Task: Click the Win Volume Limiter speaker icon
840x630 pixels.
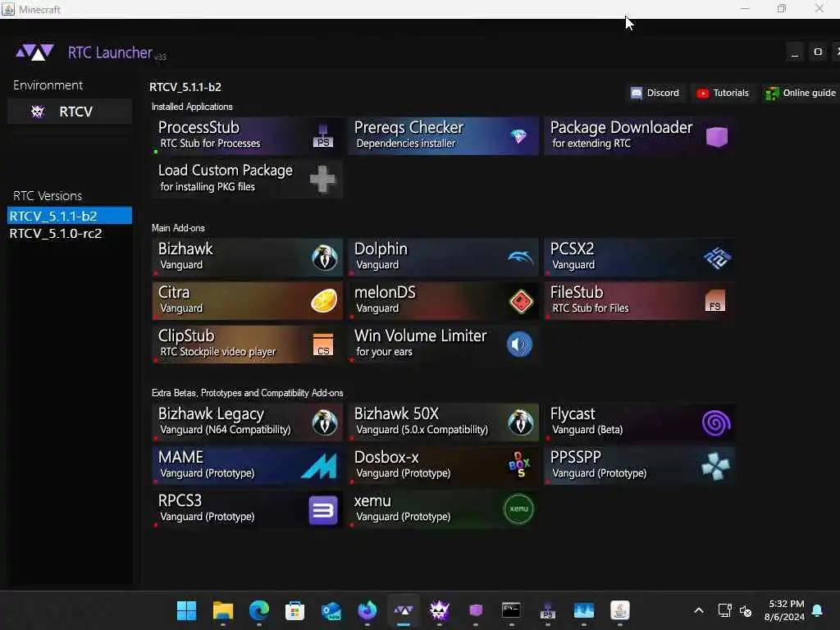Action: click(519, 345)
